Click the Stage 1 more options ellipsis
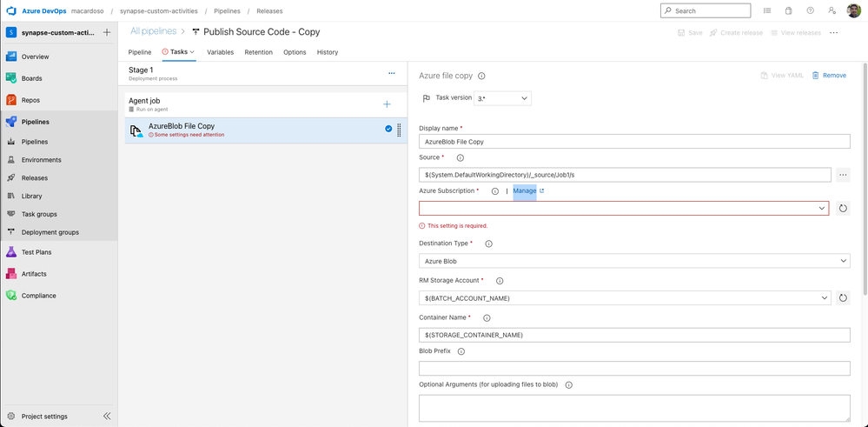Screen dimensions: 868x427 [x=391, y=73]
